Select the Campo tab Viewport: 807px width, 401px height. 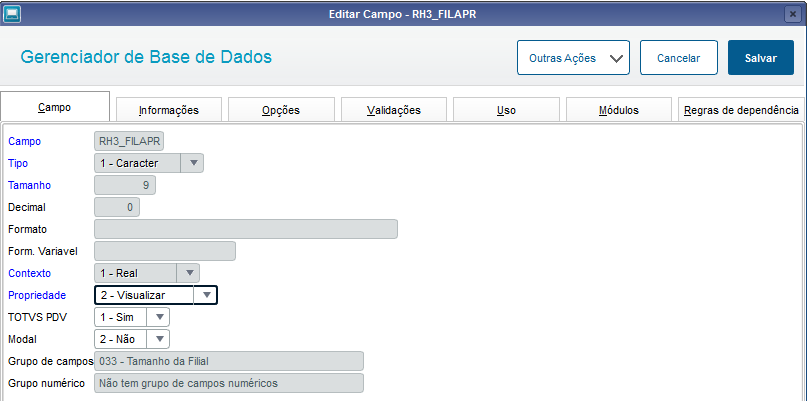click(55, 107)
